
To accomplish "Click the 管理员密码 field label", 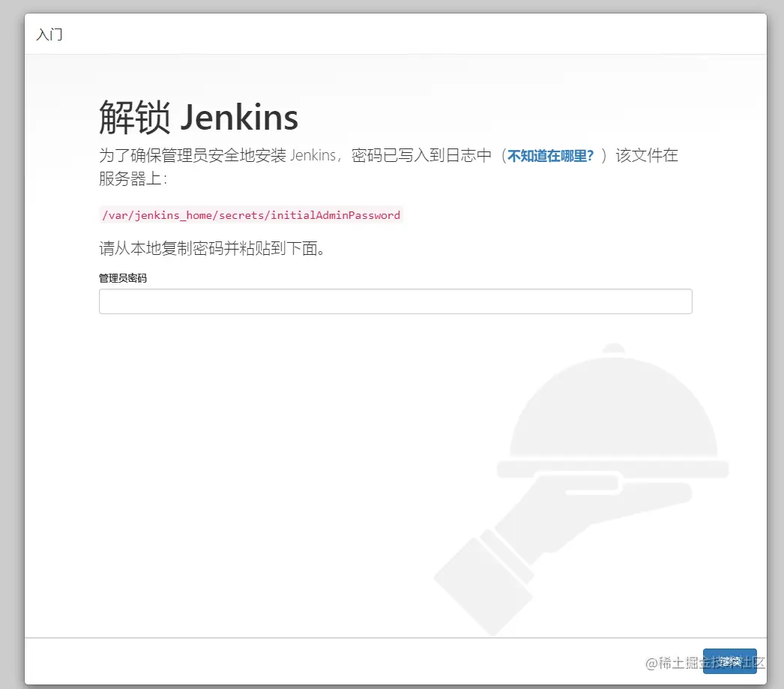I will 123,278.
